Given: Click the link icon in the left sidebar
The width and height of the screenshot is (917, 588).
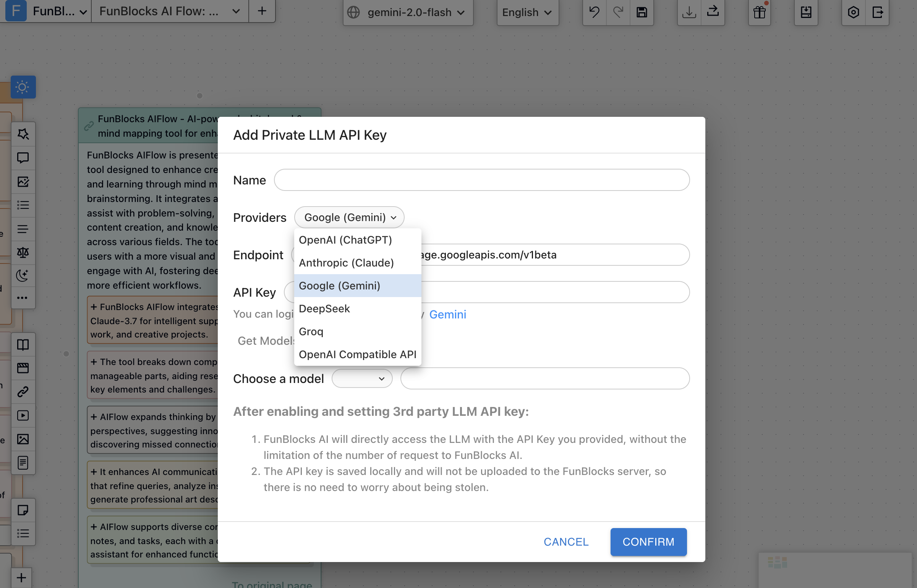Looking at the screenshot, I should (23, 392).
